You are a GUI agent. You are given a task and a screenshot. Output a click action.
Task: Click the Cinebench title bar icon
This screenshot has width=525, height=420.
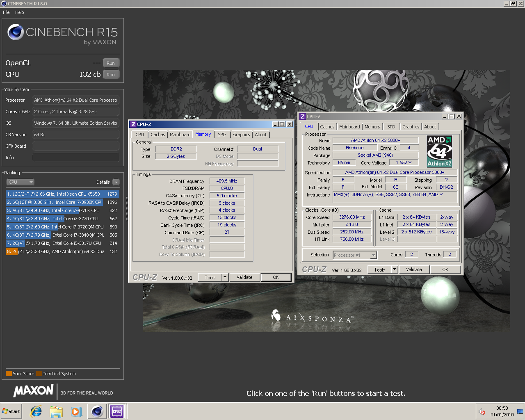pyautogui.click(x=4, y=4)
